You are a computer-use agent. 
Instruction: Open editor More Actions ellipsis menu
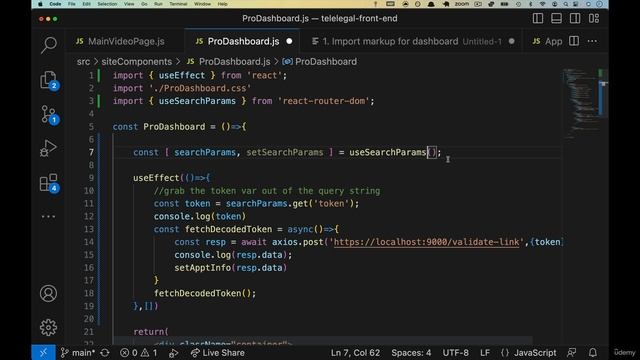(x=592, y=41)
